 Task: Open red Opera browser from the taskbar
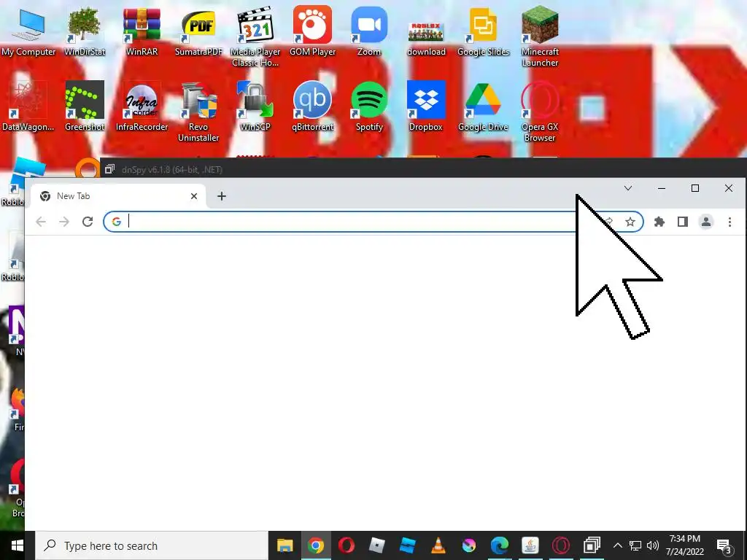pyautogui.click(x=347, y=545)
